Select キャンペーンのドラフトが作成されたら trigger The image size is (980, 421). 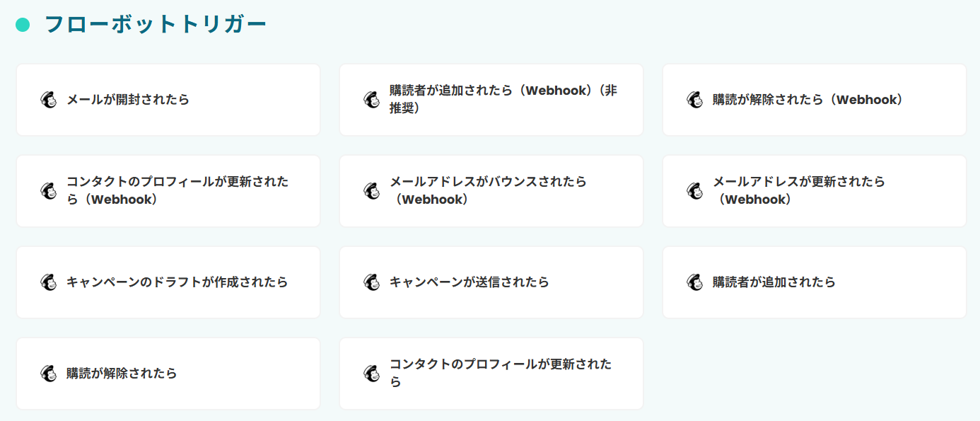168,282
